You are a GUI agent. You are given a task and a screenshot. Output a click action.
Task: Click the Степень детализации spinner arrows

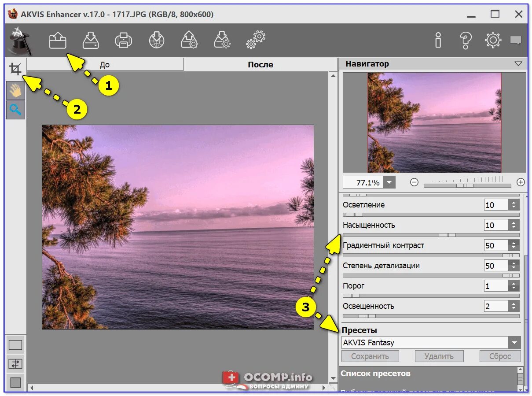click(514, 266)
